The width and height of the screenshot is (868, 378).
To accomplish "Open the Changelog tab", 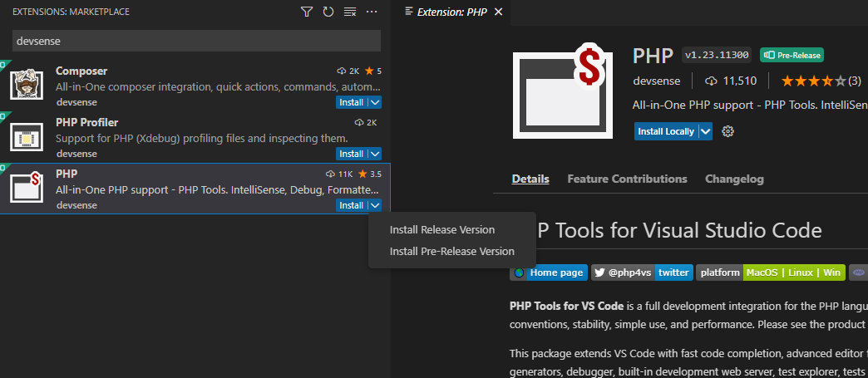I will tap(734, 179).
